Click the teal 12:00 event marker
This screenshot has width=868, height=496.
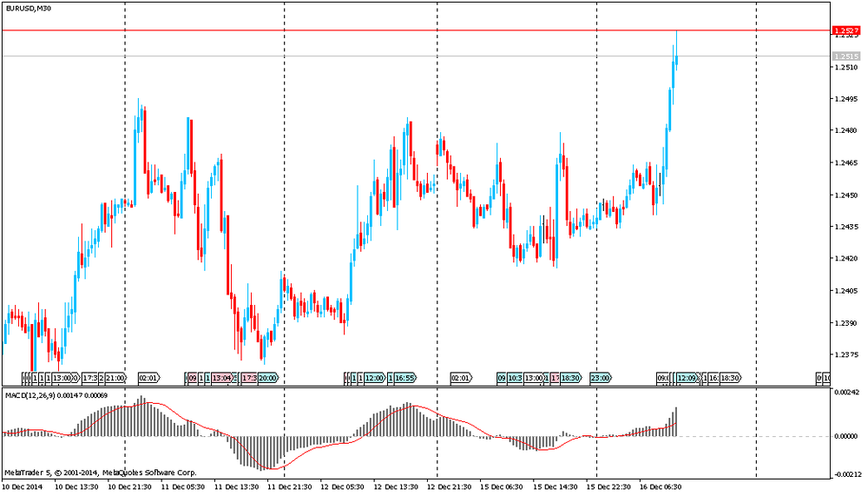[x=373, y=378]
